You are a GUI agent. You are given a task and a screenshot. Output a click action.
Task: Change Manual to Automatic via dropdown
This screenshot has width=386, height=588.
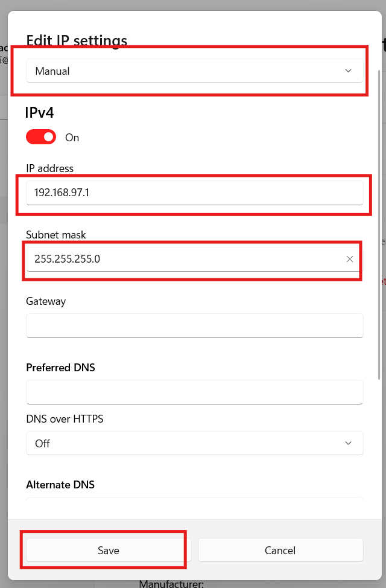194,70
